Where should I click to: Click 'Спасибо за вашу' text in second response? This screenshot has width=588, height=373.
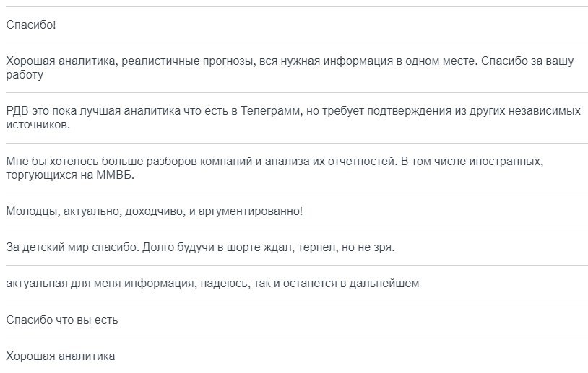[x=527, y=61]
